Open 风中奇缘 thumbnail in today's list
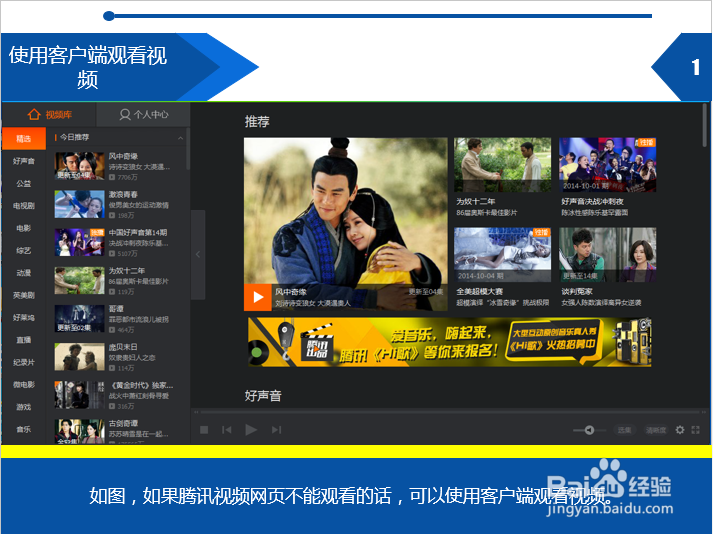Image resolution: width=713 pixels, height=534 pixels. point(80,166)
